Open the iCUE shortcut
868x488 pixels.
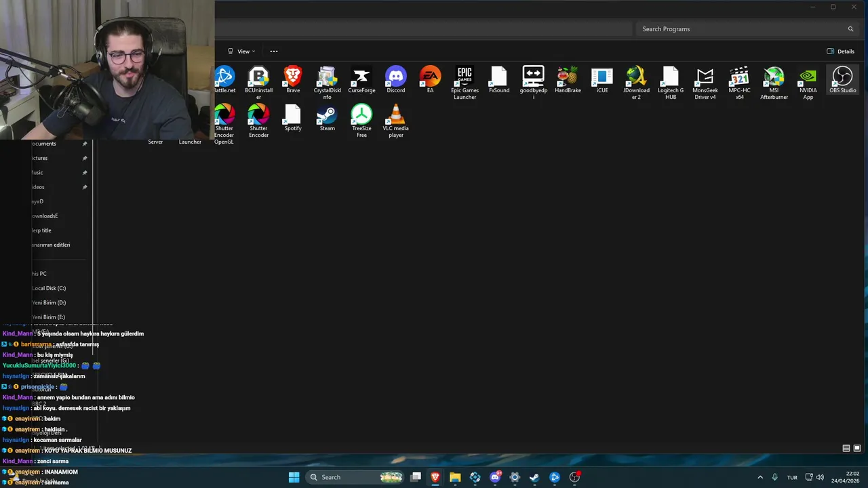point(602,81)
